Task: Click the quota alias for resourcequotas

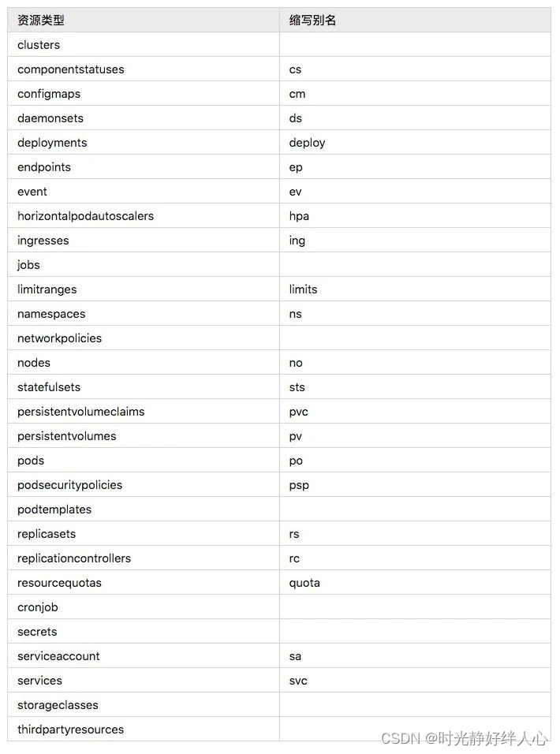Action: pyautogui.click(x=304, y=583)
